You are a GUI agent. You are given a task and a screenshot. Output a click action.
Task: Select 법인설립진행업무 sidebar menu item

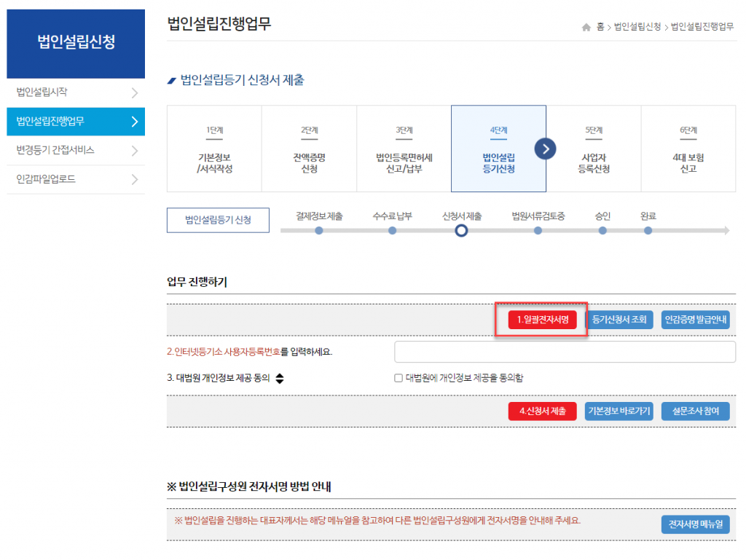[76, 122]
